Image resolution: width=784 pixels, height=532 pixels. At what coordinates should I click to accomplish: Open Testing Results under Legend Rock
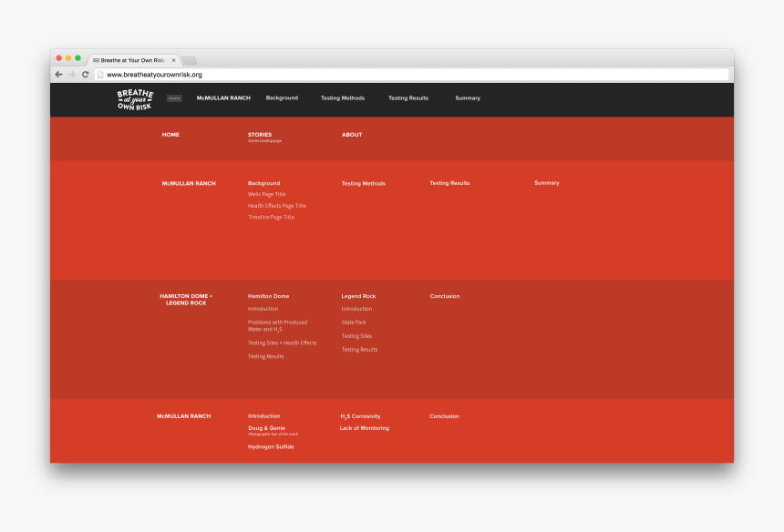(x=359, y=349)
